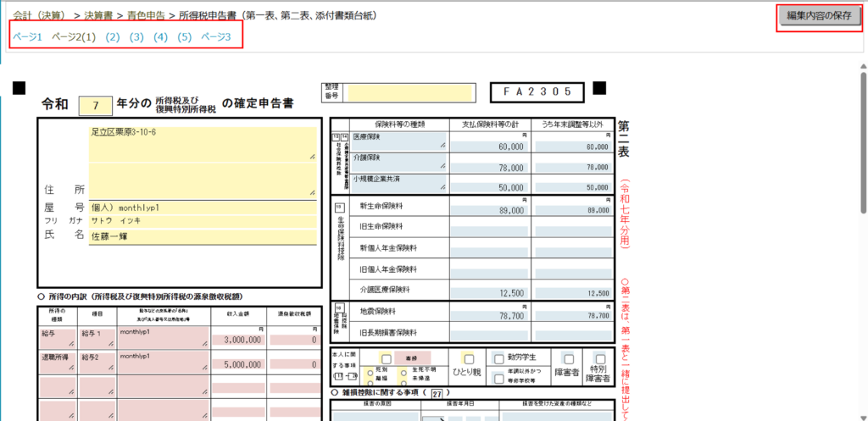Check the ひとり親 checkbox
Viewport: 868px width, 421px height.
point(467,359)
